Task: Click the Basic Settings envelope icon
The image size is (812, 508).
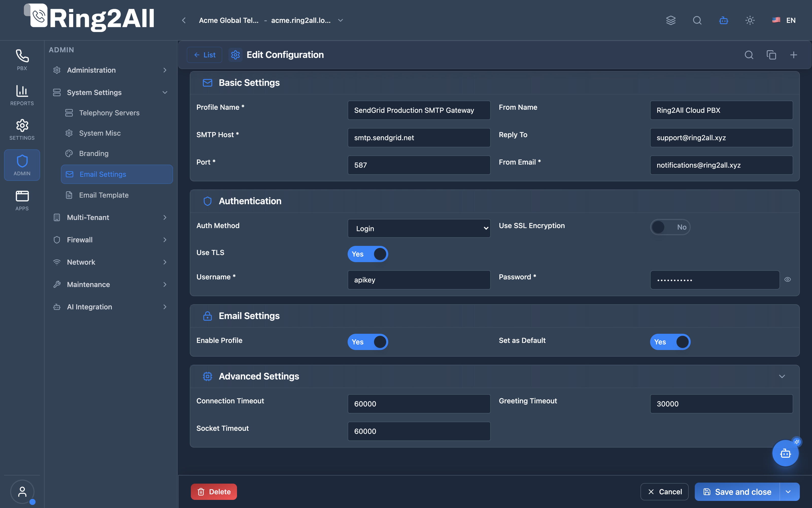Action: coord(208,83)
